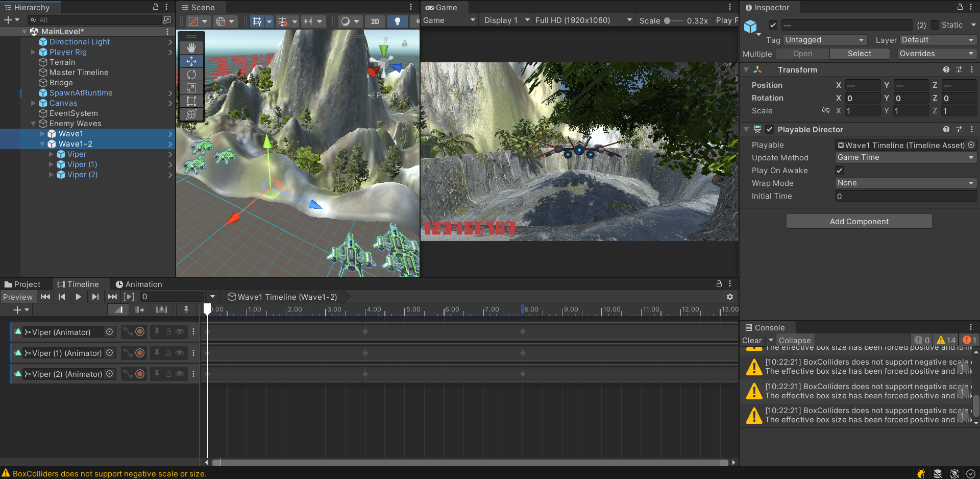This screenshot has width=980, height=479.
Task: Click the scene orientation gizmo lock
Action: point(404,43)
